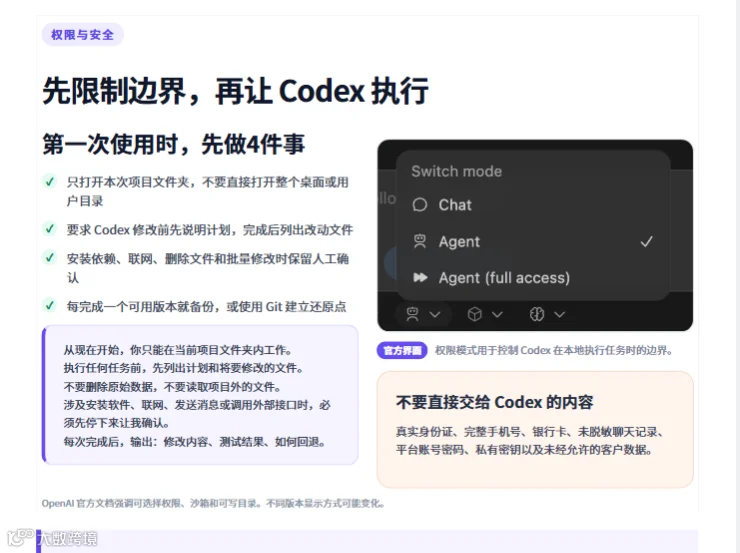Click footnote OpenAI 官方文档强调可选择权限
The width and height of the screenshot is (740, 553).
pyautogui.click(x=213, y=503)
